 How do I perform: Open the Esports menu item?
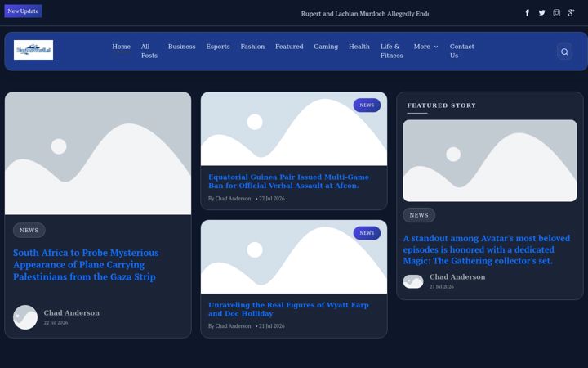click(x=218, y=47)
